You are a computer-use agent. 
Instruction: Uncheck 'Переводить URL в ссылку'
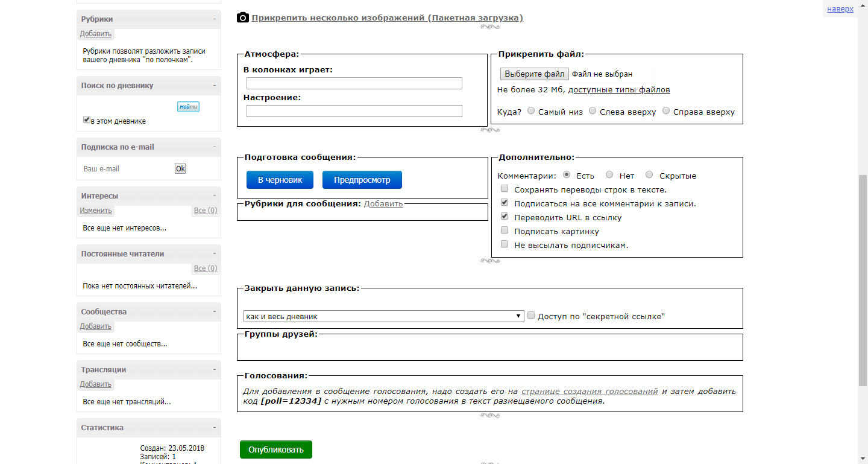[x=505, y=217]
